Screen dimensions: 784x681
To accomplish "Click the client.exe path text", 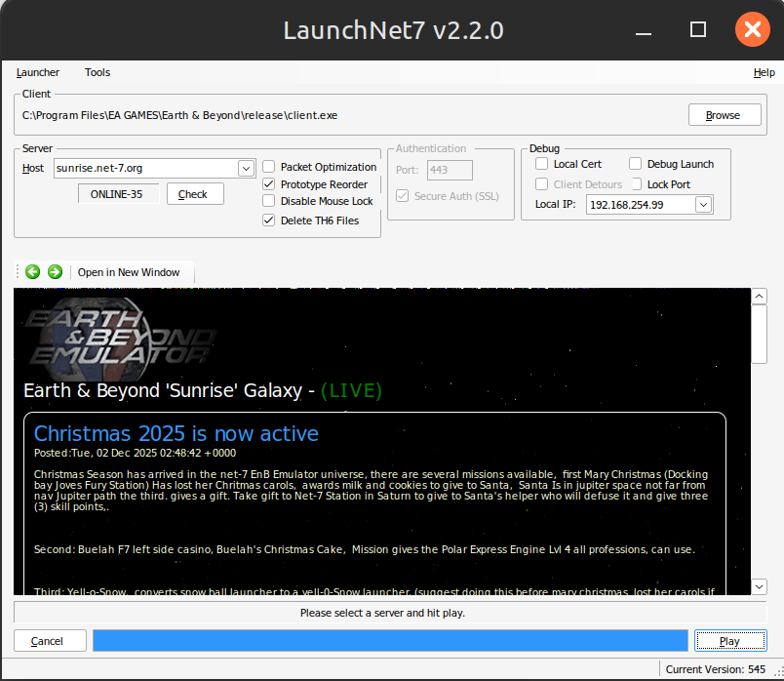I will [x=179, y=115].
